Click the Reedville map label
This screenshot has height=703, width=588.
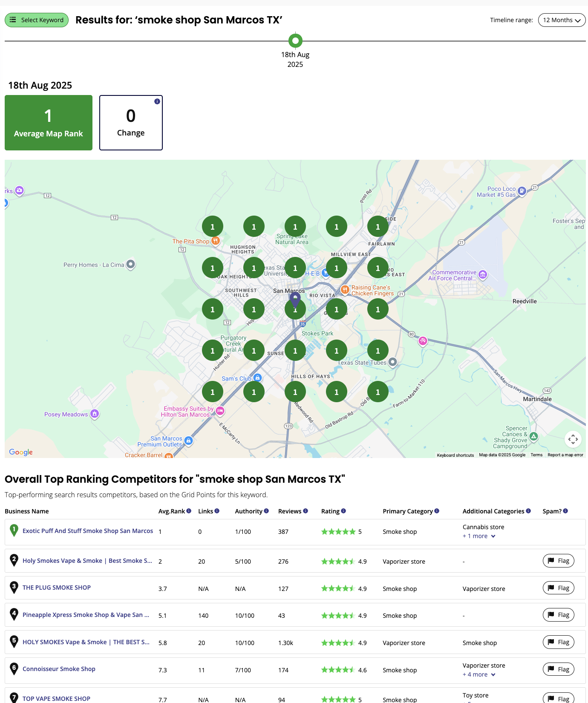525,301
